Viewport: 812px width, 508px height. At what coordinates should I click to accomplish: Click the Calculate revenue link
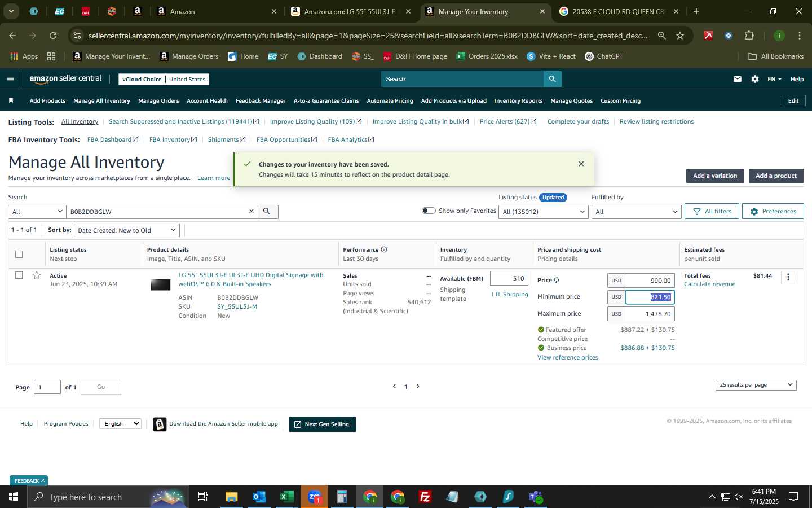(709, 284)
